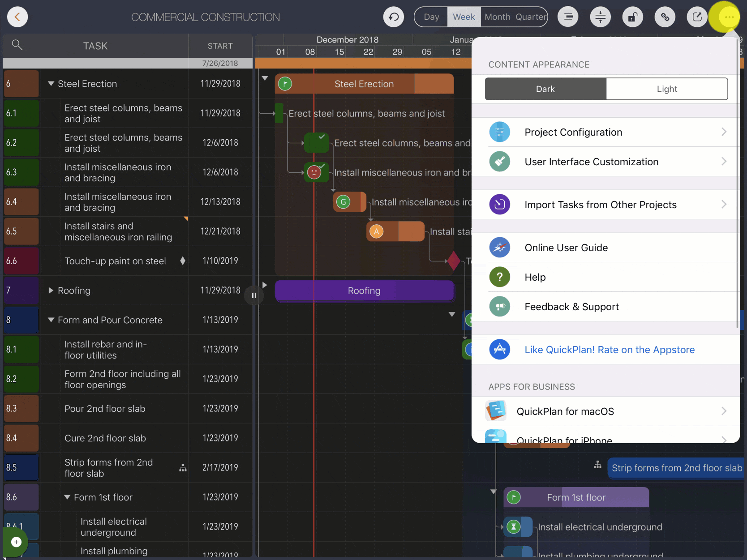This screenshot has height=560, width=747.
Task: Expand the Roofing task group
Action: [51, 291]
